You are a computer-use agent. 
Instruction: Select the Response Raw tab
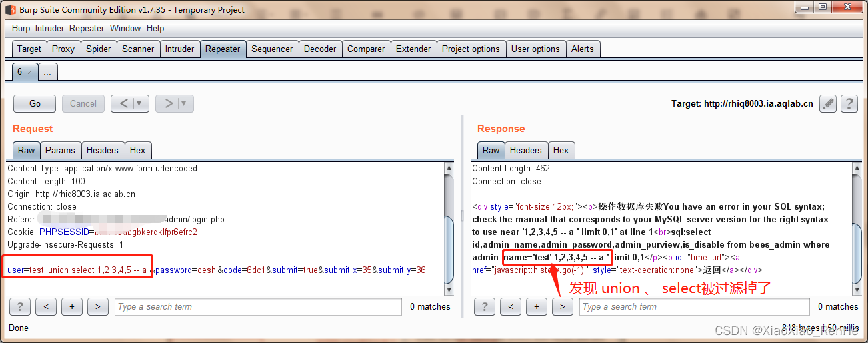coord(491,150)
